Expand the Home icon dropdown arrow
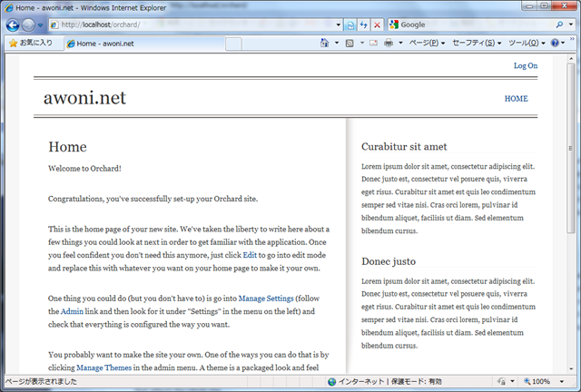The height and width of the screenshot is (392, 581). (337, 43)
